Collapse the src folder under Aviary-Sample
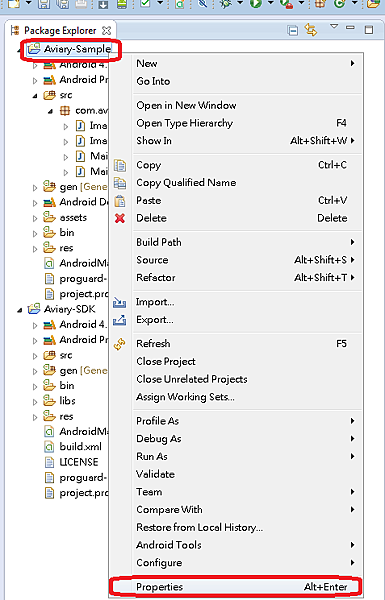The height and width of the screenshot is (600, 385). pos(35,96)
